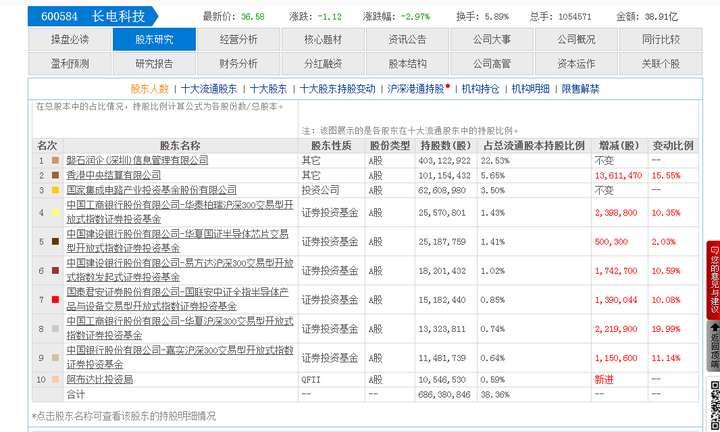The width and height of the screenshot is (720, 432).
Task: Click the 股东人数 sub-link
Action: point(150,89)
